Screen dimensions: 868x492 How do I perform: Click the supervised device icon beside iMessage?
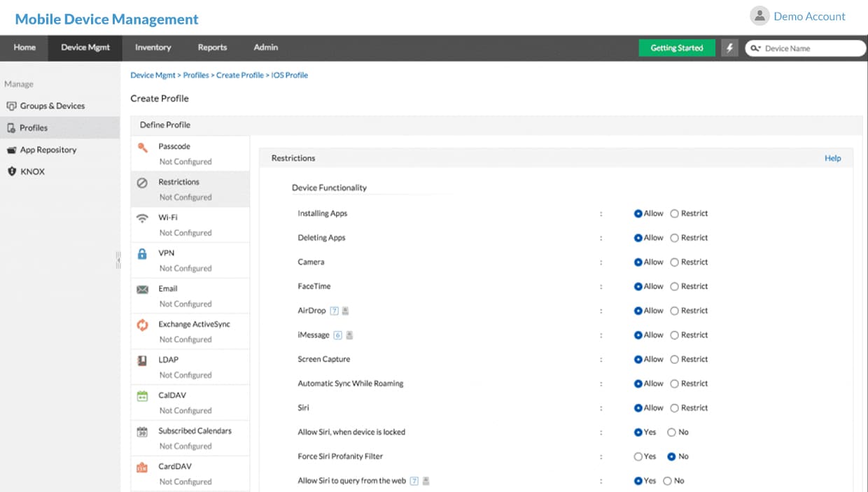tap(349, 335)
